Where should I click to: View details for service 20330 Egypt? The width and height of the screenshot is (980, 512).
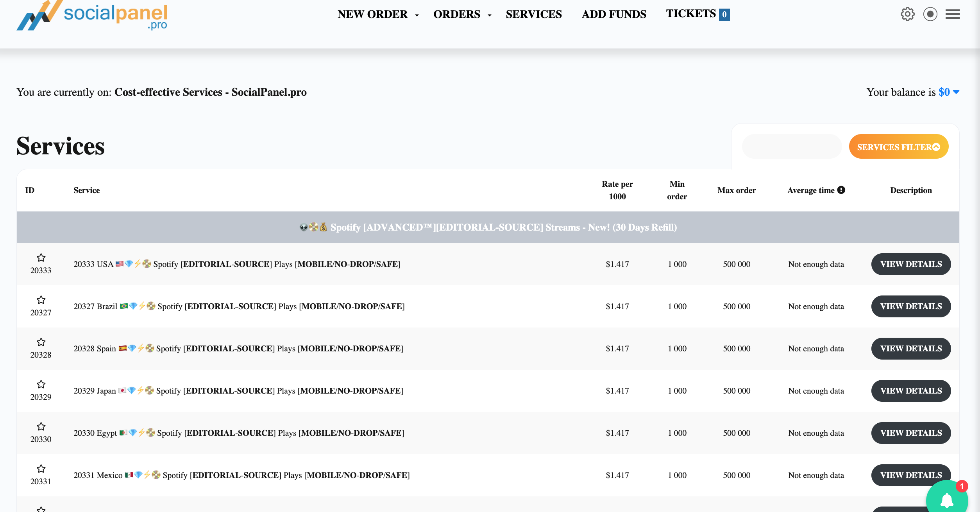911,433
